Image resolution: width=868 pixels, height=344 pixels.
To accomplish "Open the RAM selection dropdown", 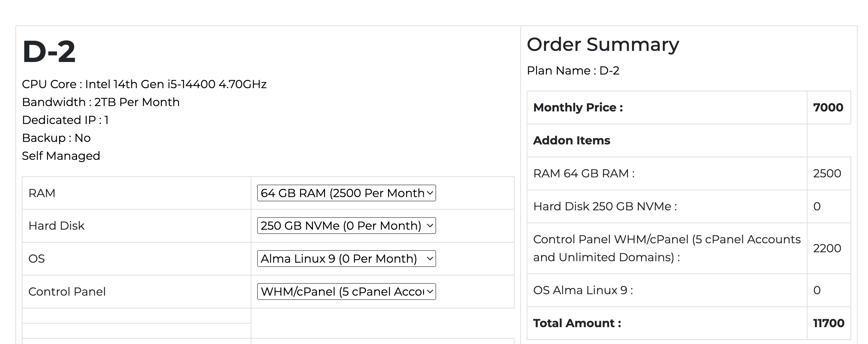I will 346,193.
